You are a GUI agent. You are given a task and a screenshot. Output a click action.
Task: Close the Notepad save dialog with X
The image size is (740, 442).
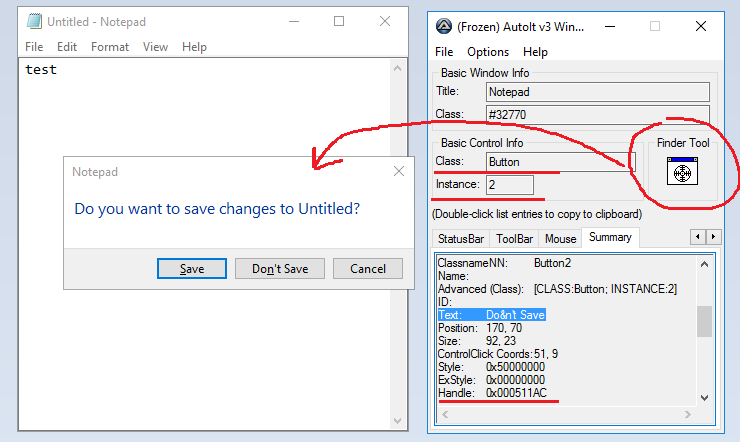click(x=399, y=171)
